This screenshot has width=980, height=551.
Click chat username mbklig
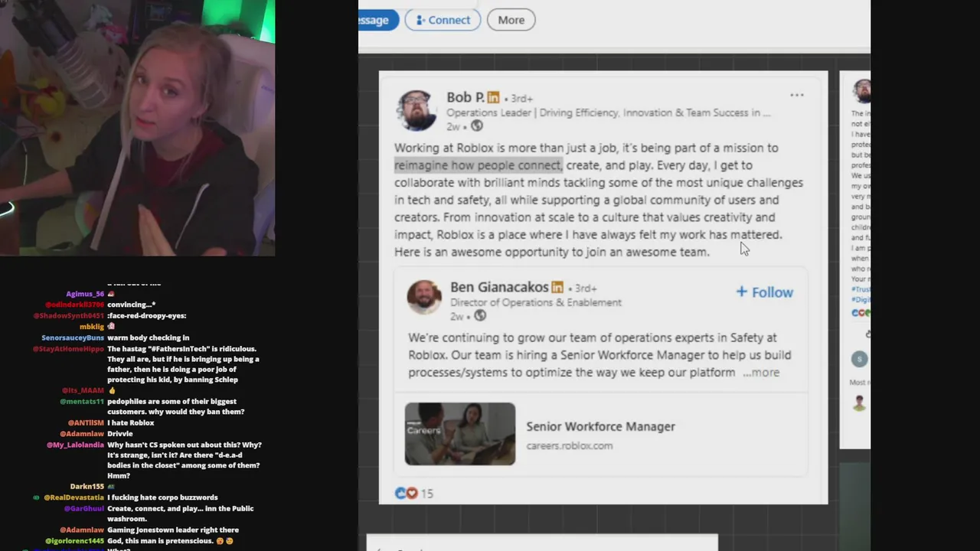point(92,327)
